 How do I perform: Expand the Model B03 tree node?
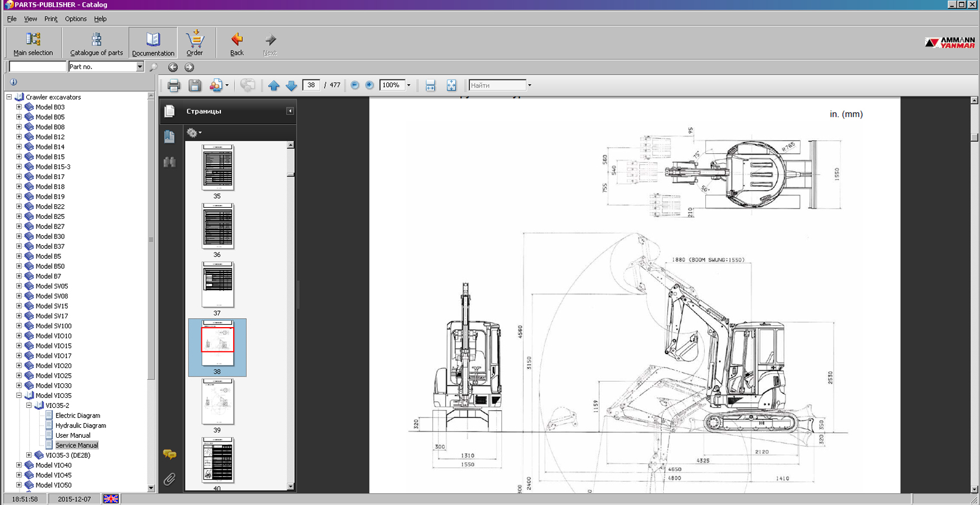19,107
